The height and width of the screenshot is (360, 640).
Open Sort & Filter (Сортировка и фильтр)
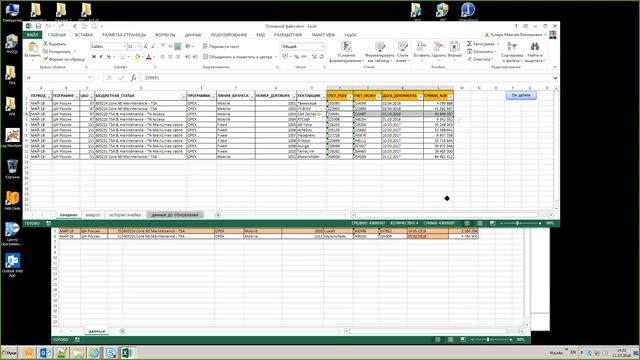(x=512, y=52)
